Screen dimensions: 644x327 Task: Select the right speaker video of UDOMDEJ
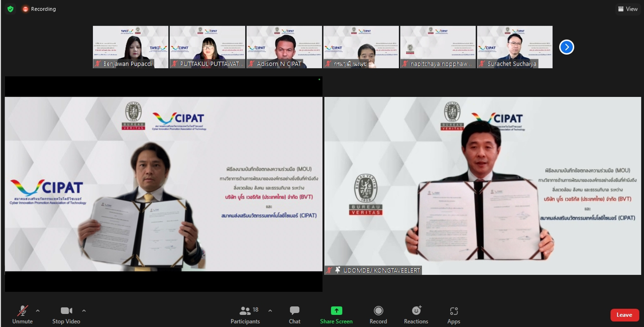[483, 186]
